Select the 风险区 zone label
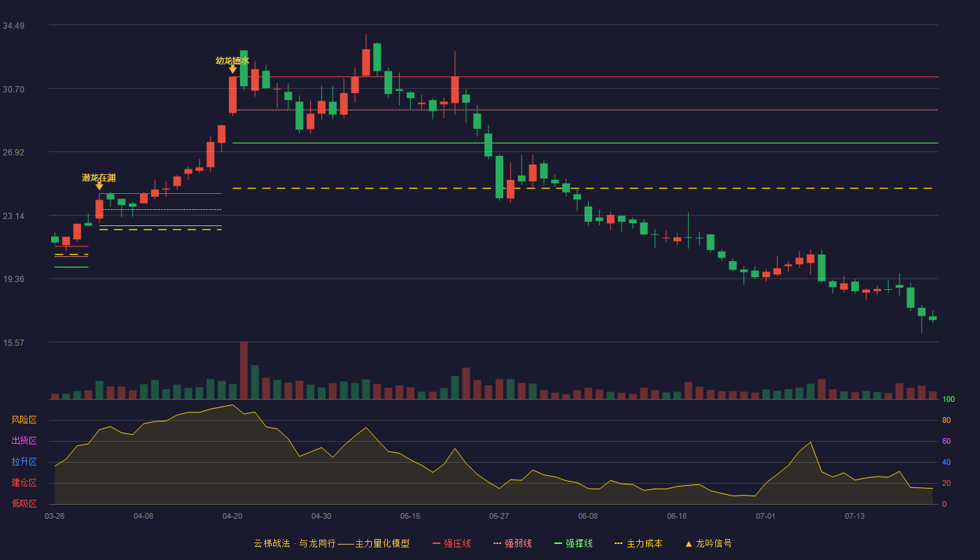This screenshot has height=560, width=980. point(24,420)
